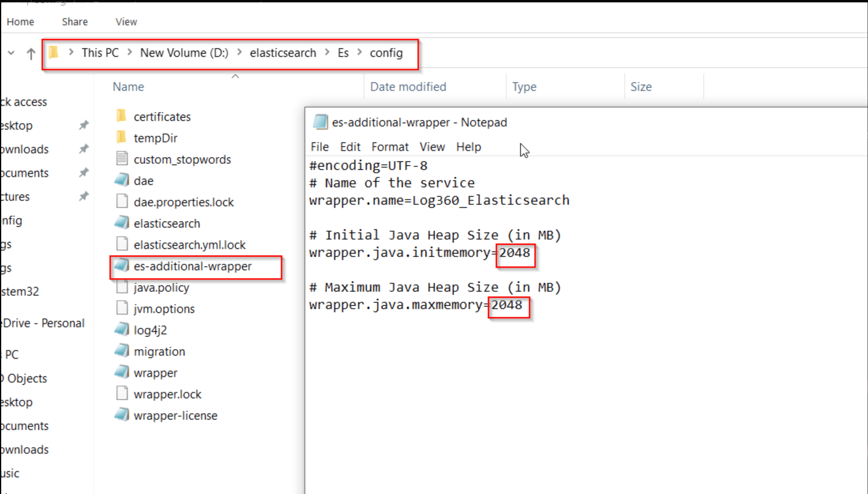Open recent locations dropdown arrow
The height and width of the screenshot is (494, 868).
tap(11, 53)
